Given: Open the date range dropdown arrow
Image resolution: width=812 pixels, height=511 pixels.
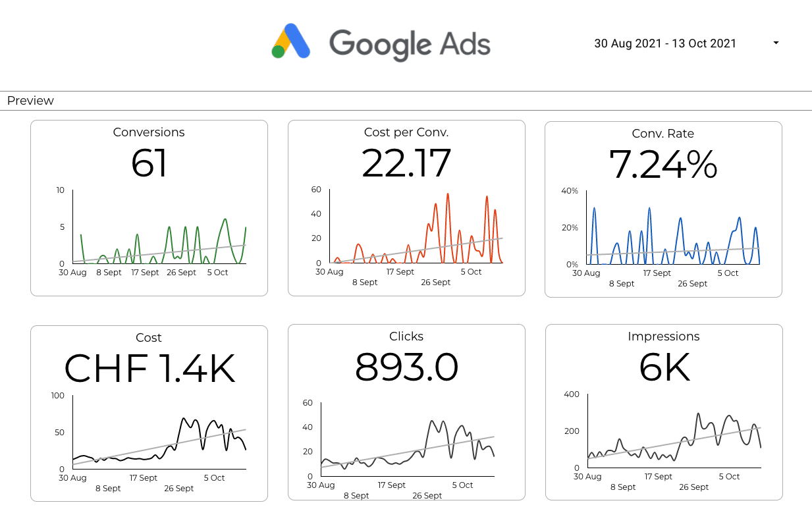Looking at the screenshot, I should click(x=776, y=43).
